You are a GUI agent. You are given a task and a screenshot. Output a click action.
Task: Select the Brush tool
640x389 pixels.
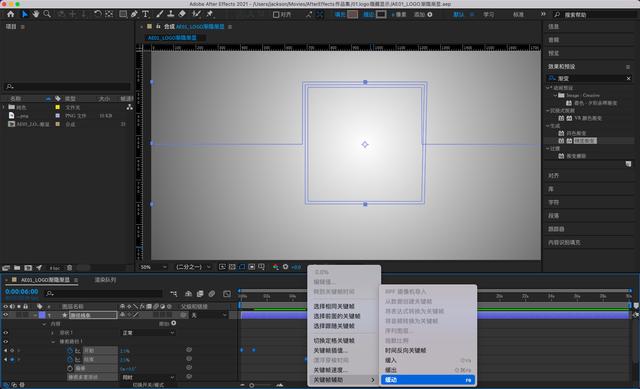pos(160,14)
